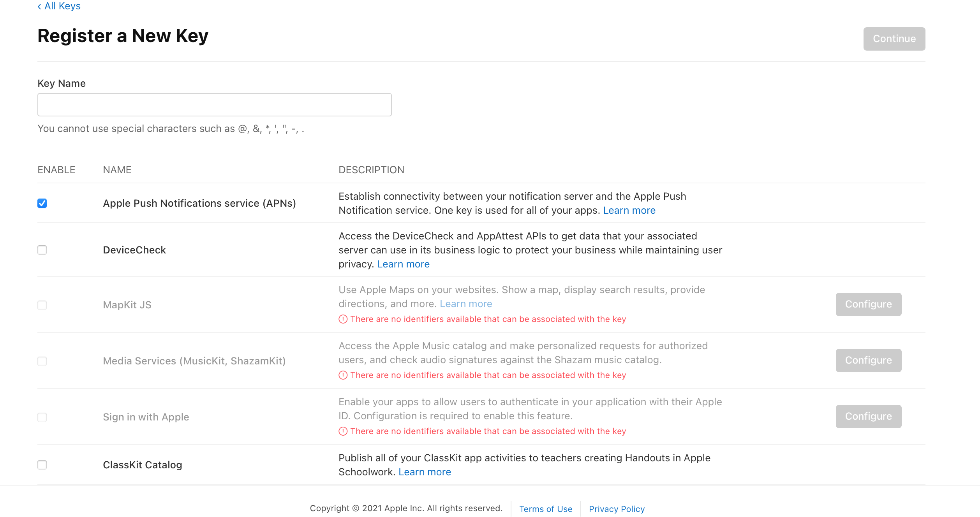Viewport: 980px width, 517px height.
Task: Click the Key Name input field
Action: [215, 104]
